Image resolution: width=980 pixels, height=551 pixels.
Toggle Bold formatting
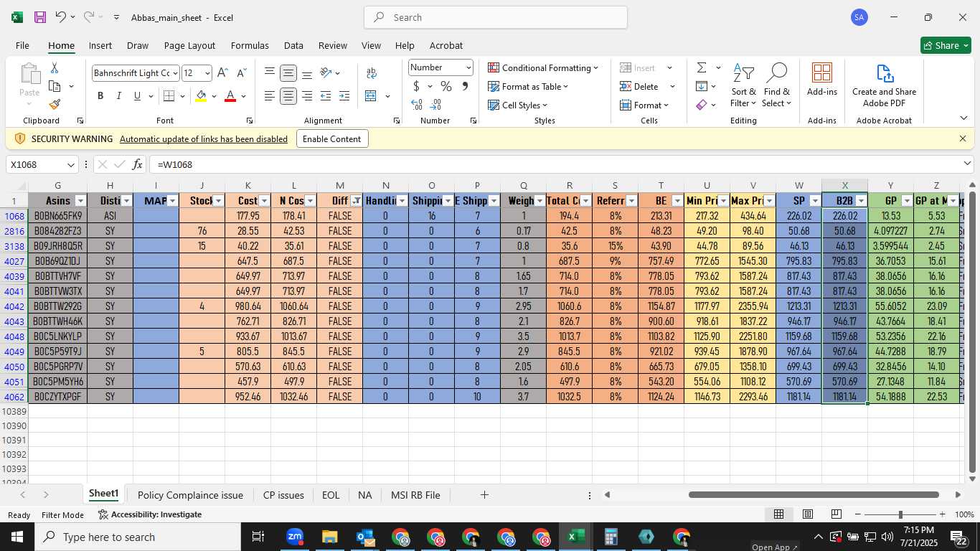point(100,96)
